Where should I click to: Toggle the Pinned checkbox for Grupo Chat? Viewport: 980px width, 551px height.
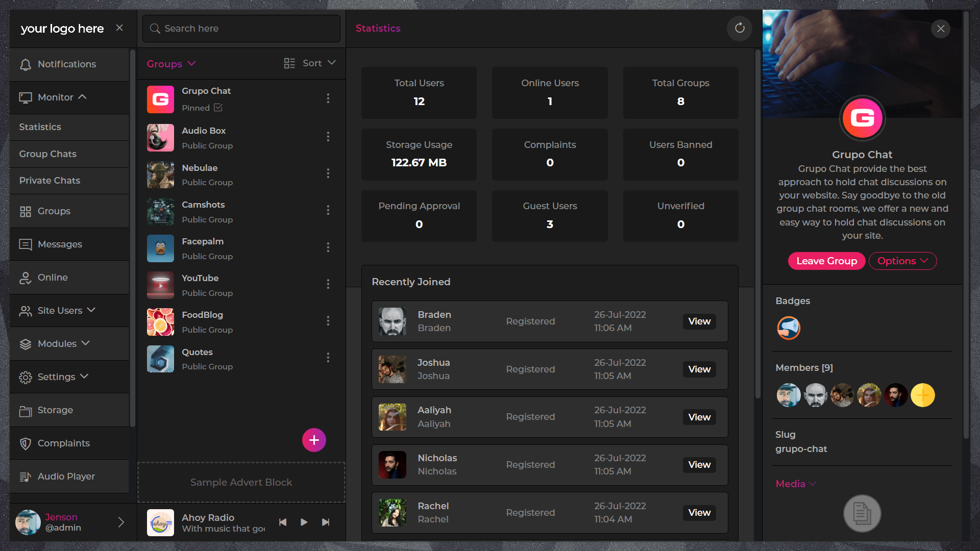pos(218,108)
